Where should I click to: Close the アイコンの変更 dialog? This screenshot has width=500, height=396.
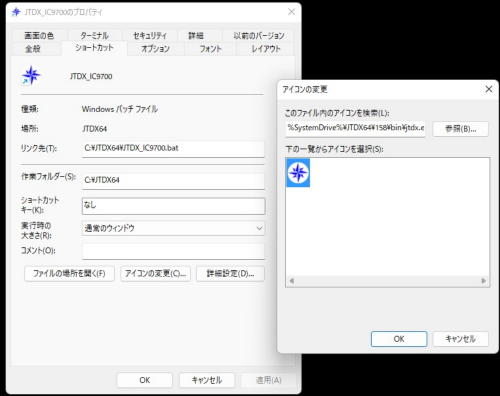pos(489,89)
